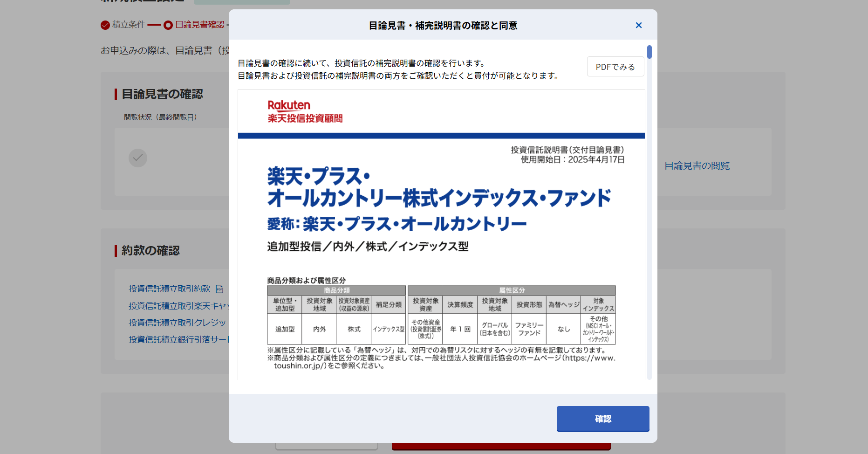Click the grey checkmark circle in the viewing status box

[138, 158]
